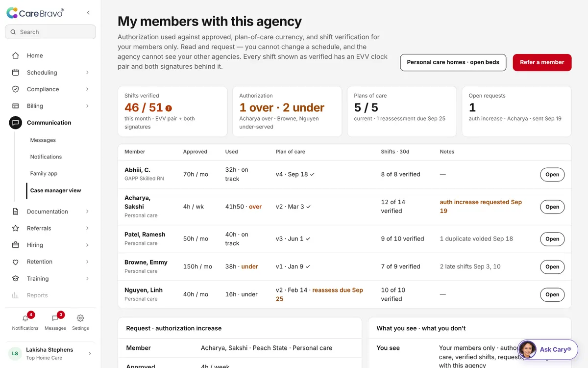Screen dimensions: 588x368
Task: Open Settings gear icon
Action: pyautogui.click(x=80, y=318)
